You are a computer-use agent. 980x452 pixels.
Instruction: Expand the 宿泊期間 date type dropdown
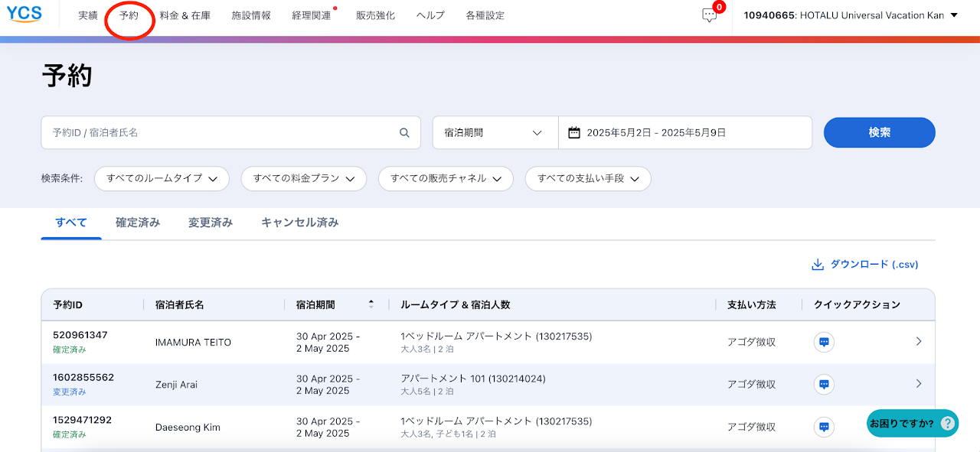tap(495, 133)
